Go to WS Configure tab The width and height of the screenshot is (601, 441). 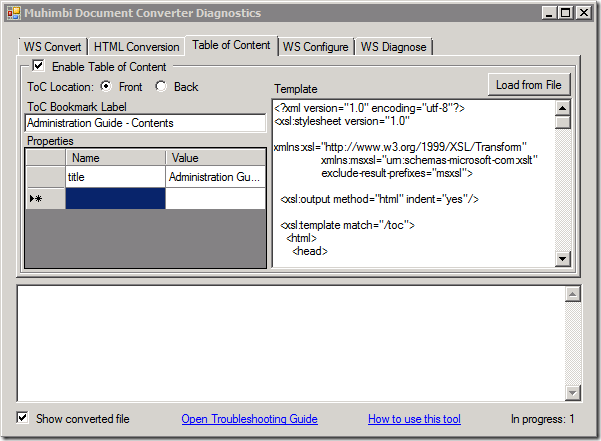315,47
